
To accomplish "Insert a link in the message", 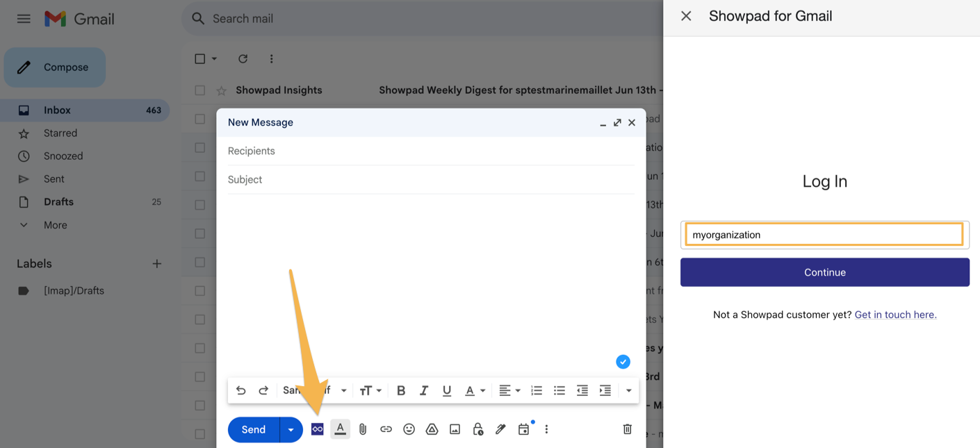I will tap(386, 429).
